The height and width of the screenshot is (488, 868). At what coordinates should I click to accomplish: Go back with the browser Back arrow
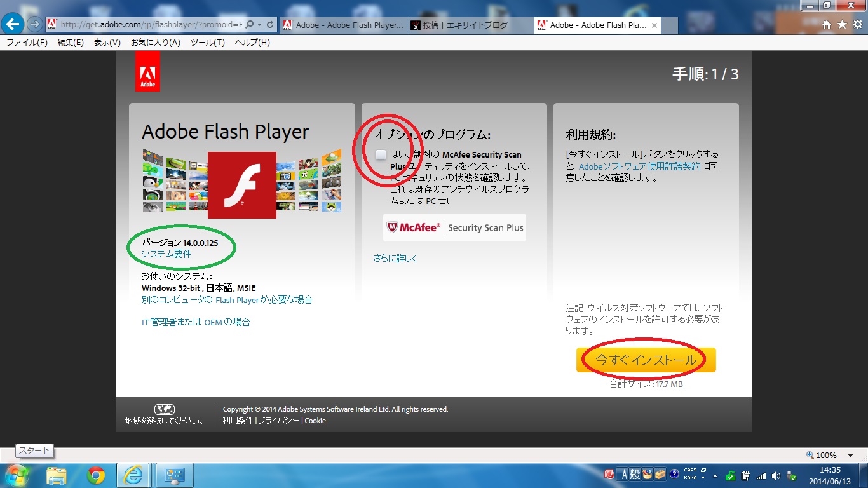13,24
